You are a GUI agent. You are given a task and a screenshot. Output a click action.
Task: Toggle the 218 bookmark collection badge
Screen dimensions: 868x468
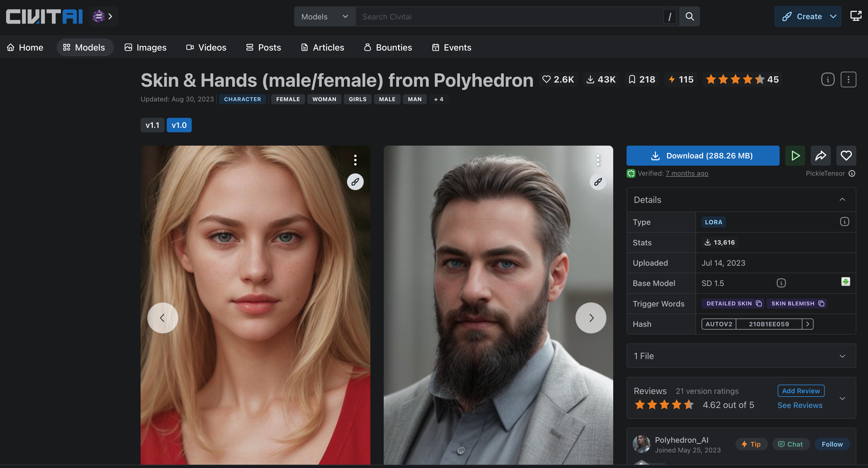(642, 79)
